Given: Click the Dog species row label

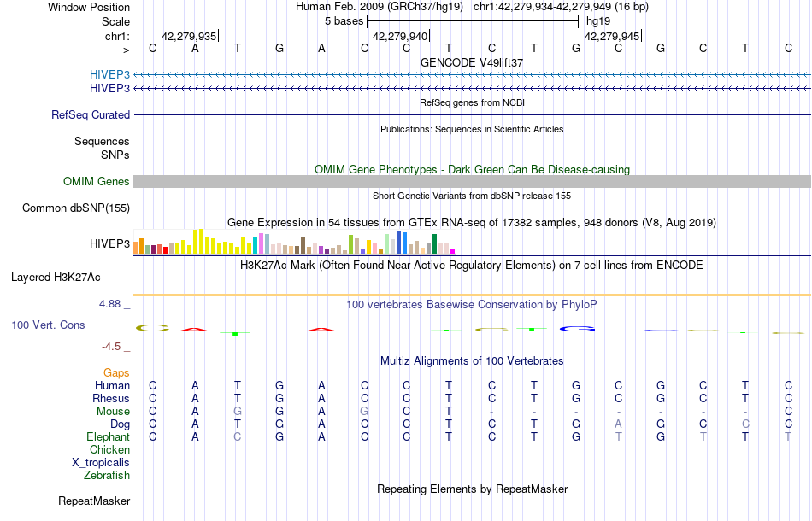Looking at the screenshot, I should pos(120,424).
